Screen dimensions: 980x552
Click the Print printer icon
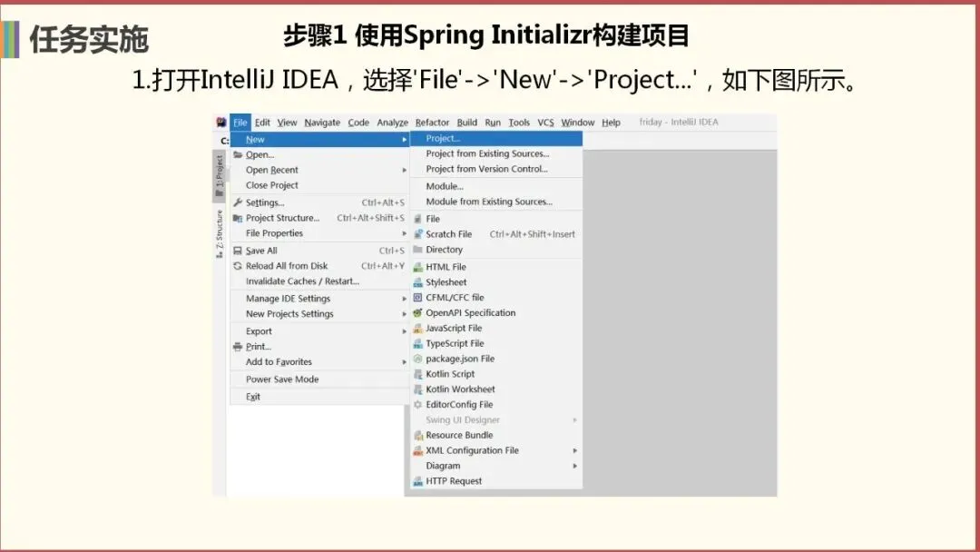click(x=238, y=346)
